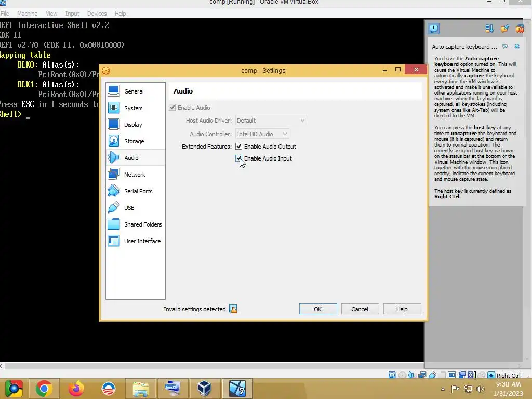Open the Storage settings category

(136, 141)
